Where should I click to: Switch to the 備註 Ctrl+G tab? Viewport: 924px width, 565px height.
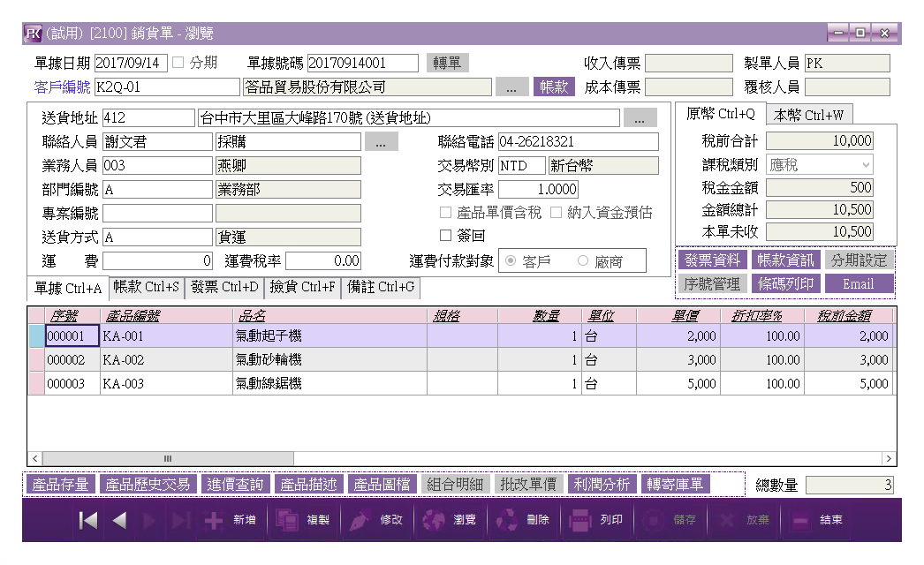[x=381, y=287]
